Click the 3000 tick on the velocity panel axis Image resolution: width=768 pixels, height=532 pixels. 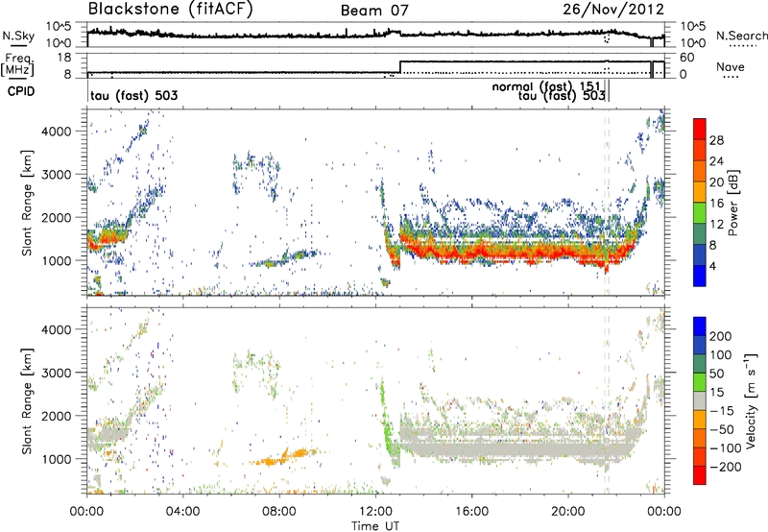tap(57, 373)
